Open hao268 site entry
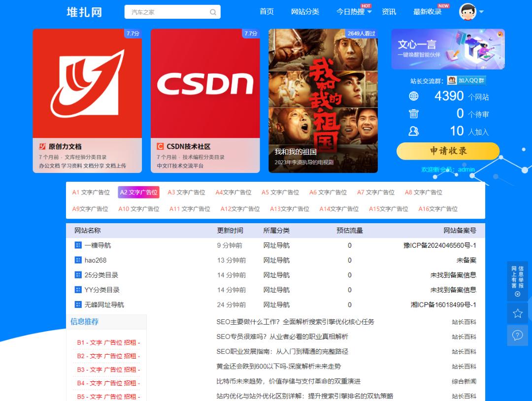The width and height of the screenshot is (532, 401). point(96,260)
